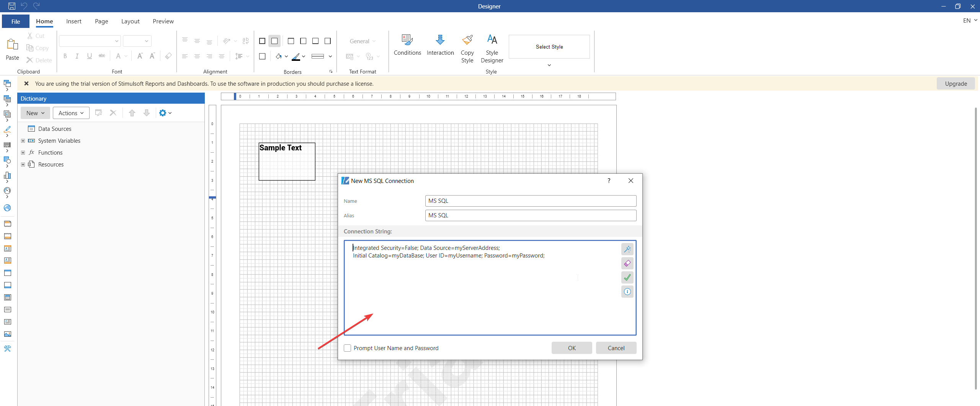The image size is (980, 406).
Task: Click the Dictionary settings gear icon
Action: 165,113
